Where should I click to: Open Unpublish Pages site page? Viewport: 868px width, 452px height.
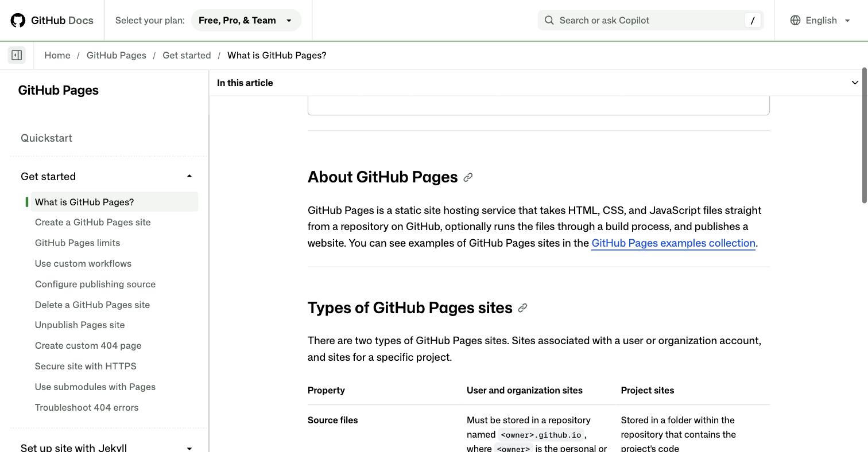80,325
